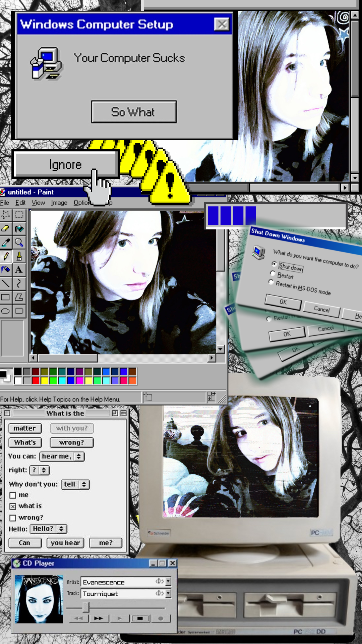The width and height of the screenshot is (362, 644).
Task: Select the Pick Color eyedropper tool
Action: pos(6,243)
